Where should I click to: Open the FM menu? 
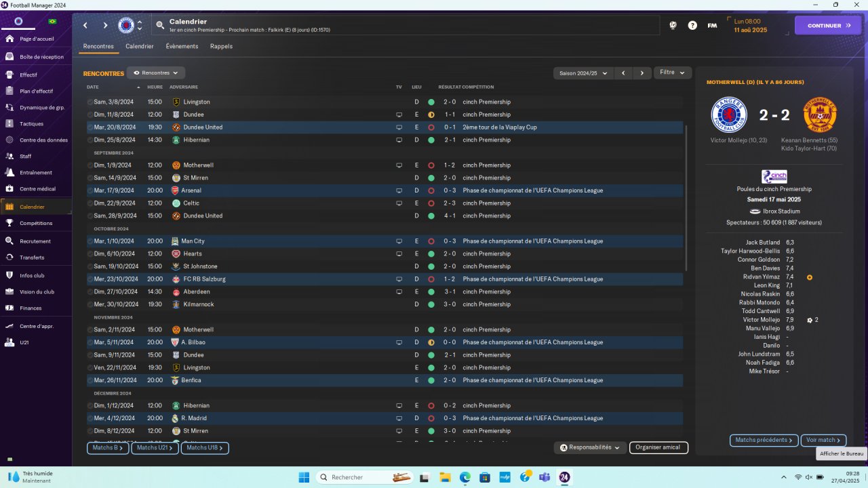click(x=712, y=25)
